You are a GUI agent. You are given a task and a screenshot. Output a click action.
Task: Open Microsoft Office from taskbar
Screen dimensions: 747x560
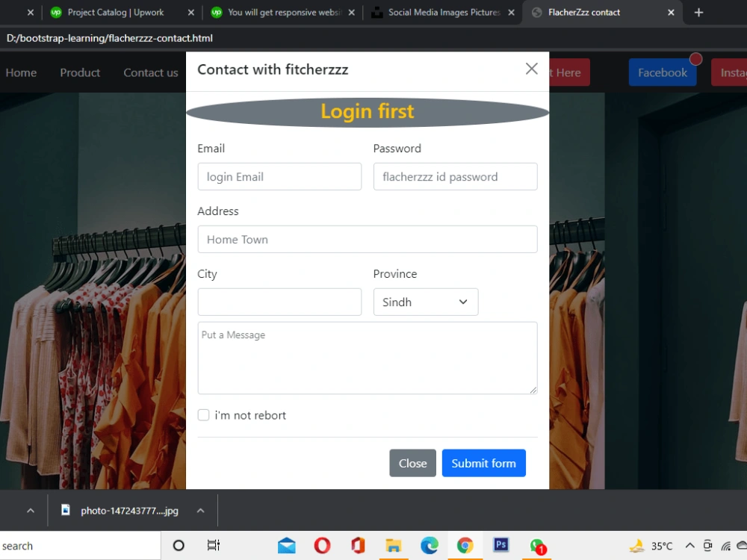click(x=358, y=546)
